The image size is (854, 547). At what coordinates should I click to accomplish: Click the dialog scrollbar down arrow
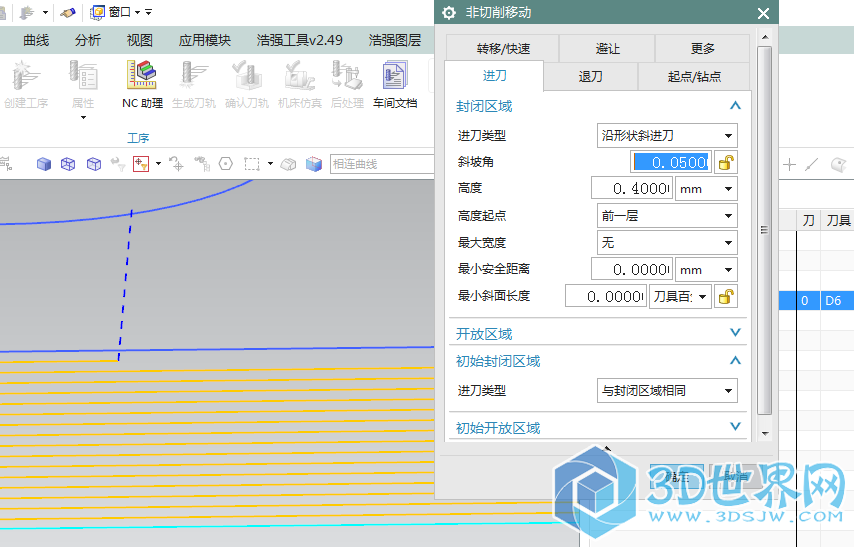click(765, 434)
